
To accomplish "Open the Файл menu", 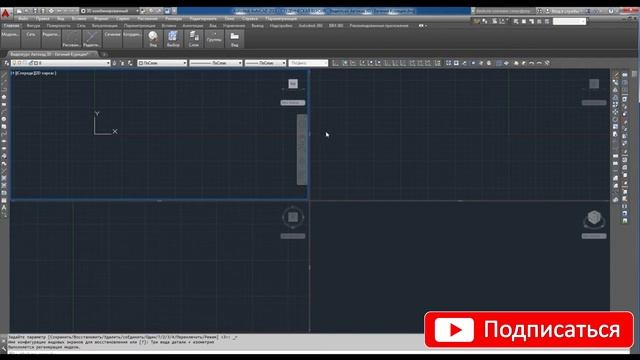I will coord(23,19).
